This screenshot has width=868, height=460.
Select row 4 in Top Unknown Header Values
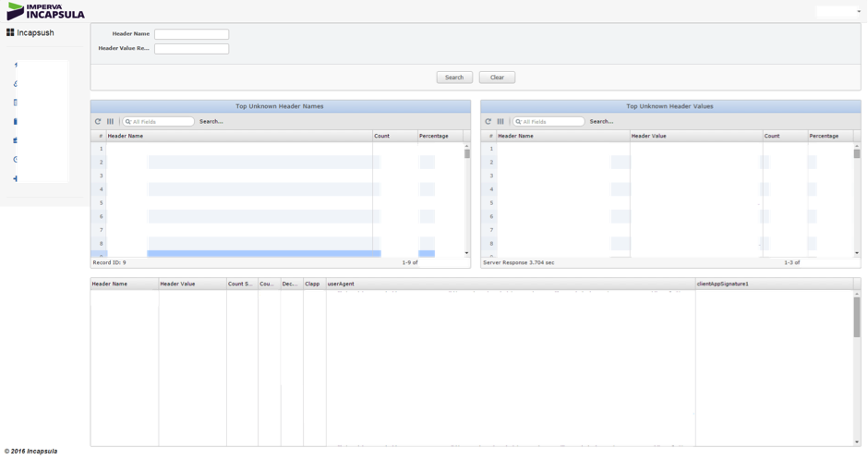pos(667,189)
